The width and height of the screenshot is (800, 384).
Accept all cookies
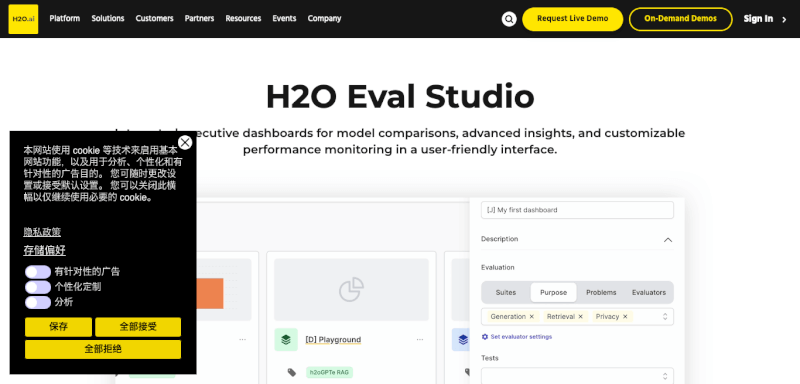(x=138, y=327)
